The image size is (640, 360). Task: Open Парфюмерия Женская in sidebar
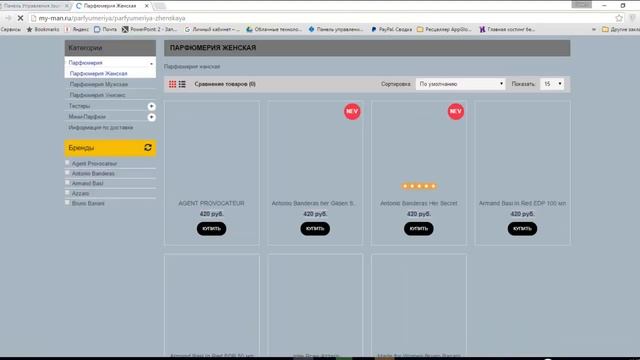pos(99,73)
